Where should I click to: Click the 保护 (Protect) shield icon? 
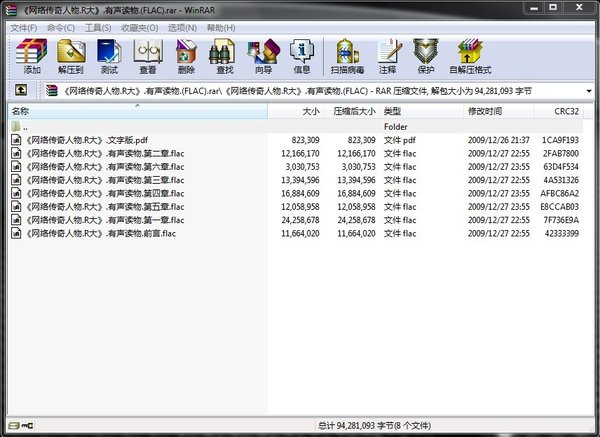pos(426,56)
